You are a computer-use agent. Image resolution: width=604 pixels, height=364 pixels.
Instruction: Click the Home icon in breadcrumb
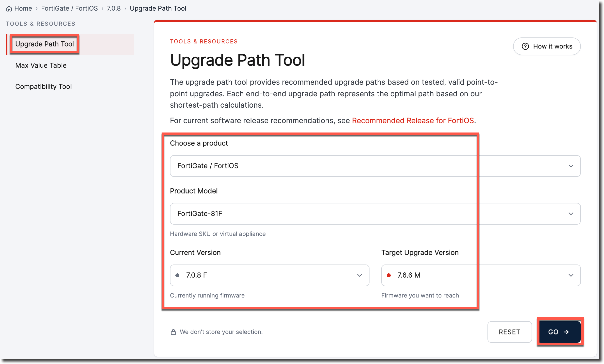point(9,9)
